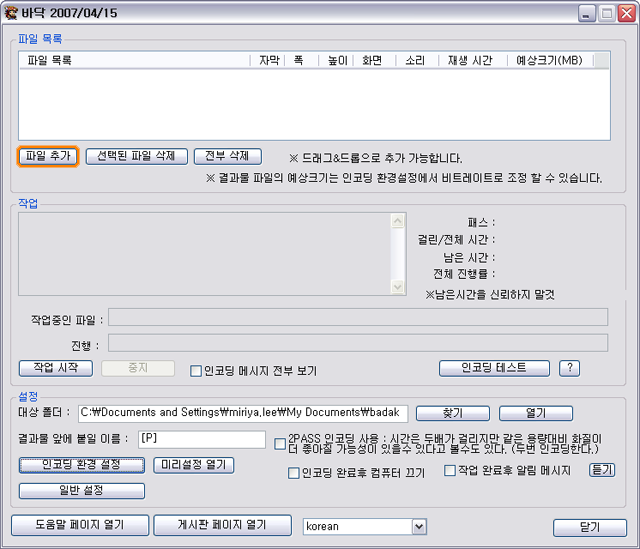Click the 대상 폴더 path field
640x549 pixels.
[x=243, y=413]
